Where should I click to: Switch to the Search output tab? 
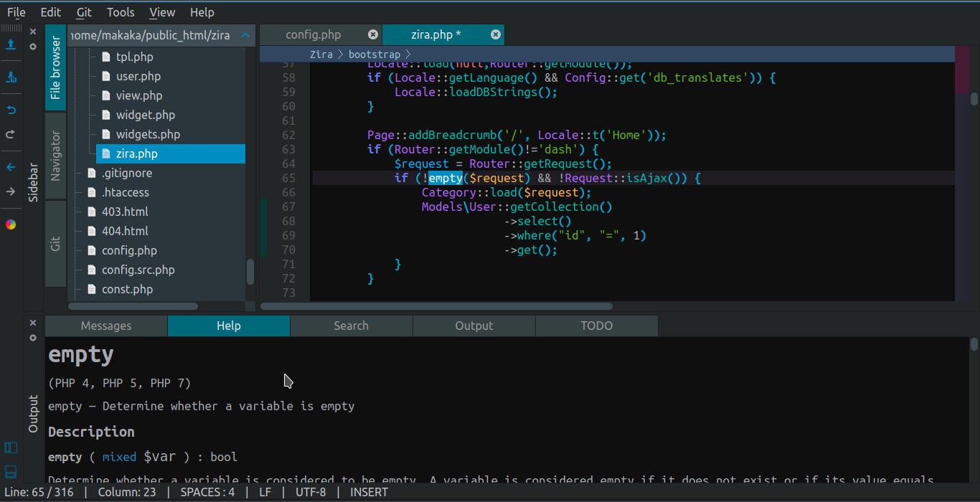(x=351, y=326)
